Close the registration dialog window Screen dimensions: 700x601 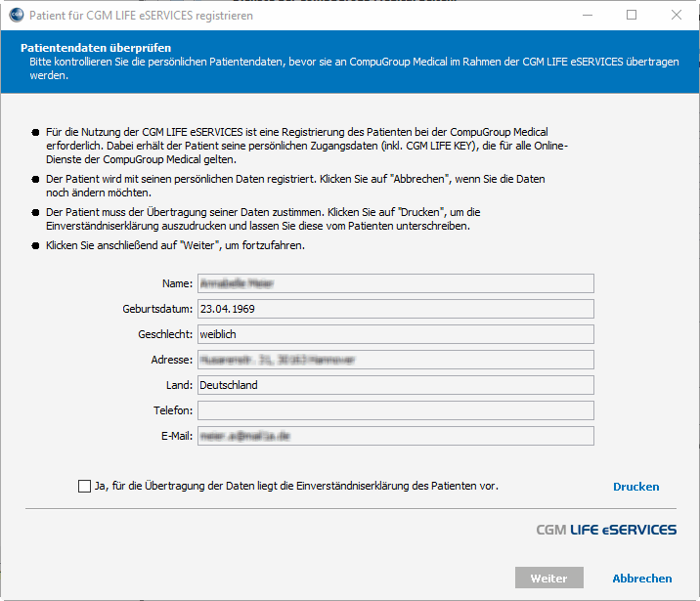(x=677, y=16)
